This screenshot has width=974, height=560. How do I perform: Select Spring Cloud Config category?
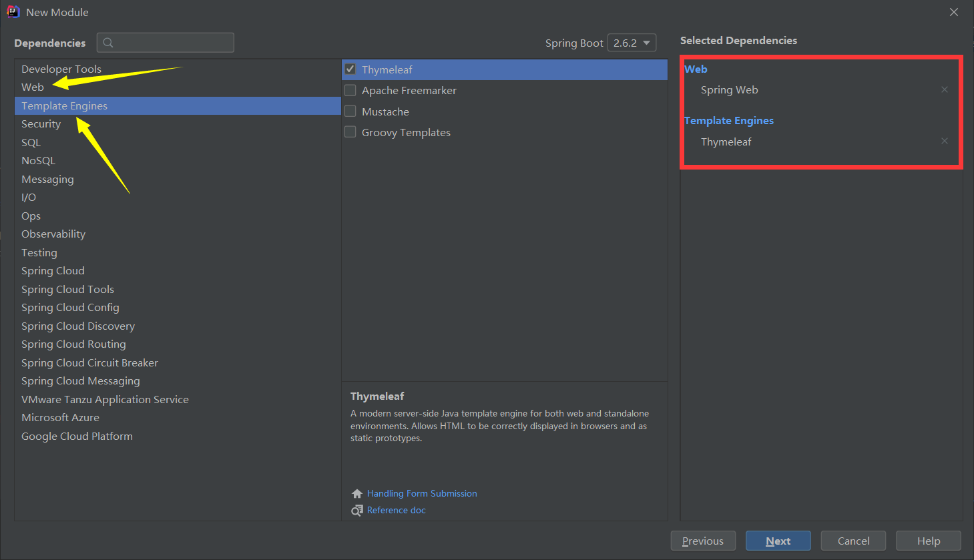(x=178, y=308)
